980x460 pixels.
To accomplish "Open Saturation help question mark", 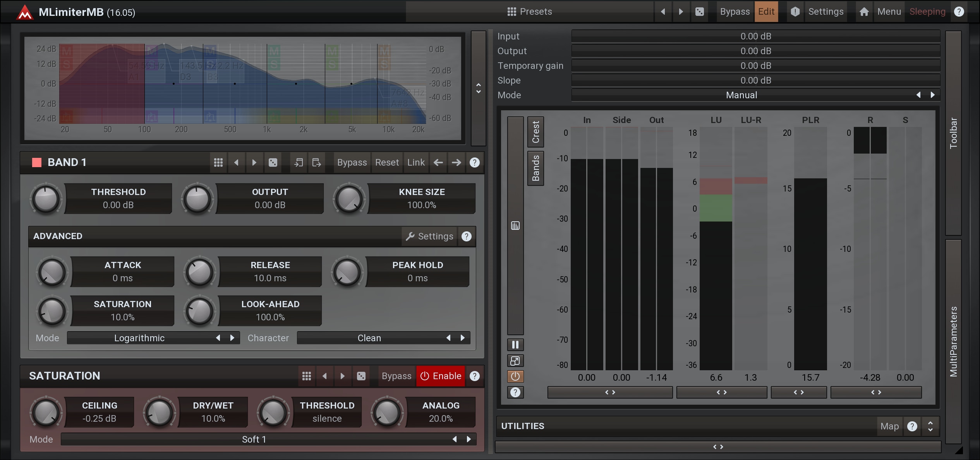I will pos(474,376).
